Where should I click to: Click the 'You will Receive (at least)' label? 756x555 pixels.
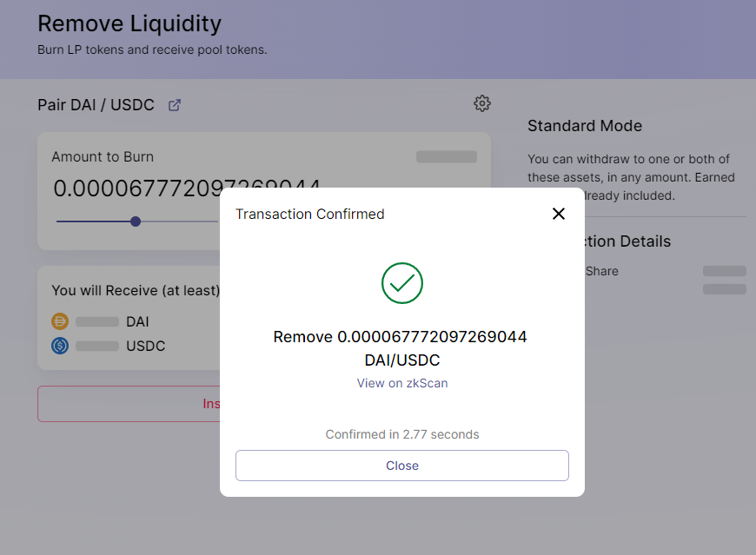click(x=136, y=290)
